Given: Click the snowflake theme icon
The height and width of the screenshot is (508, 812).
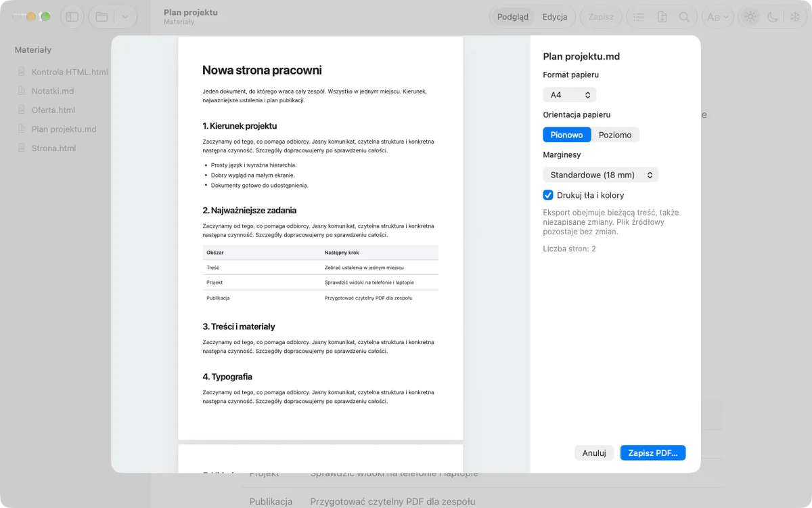Looking at the screenshot, I should point(795,17).
